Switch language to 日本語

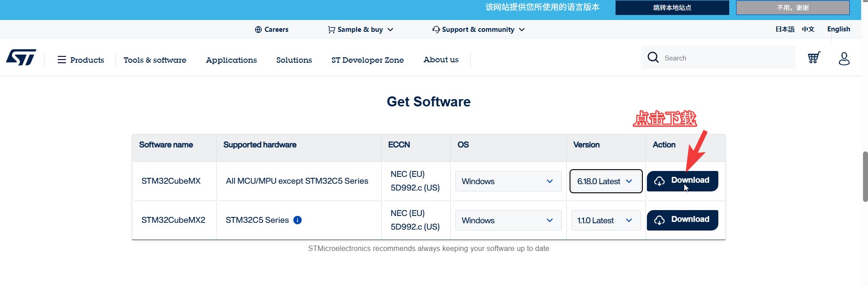785,29
